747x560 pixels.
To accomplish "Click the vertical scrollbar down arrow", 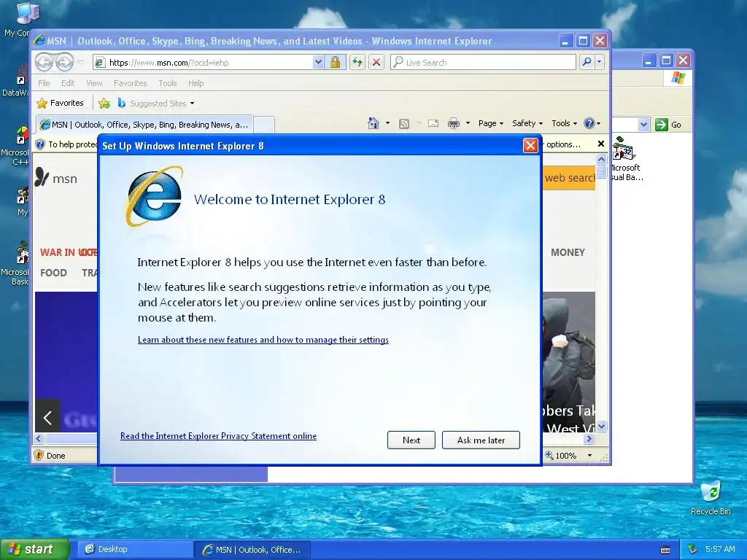I will [601, 426].
